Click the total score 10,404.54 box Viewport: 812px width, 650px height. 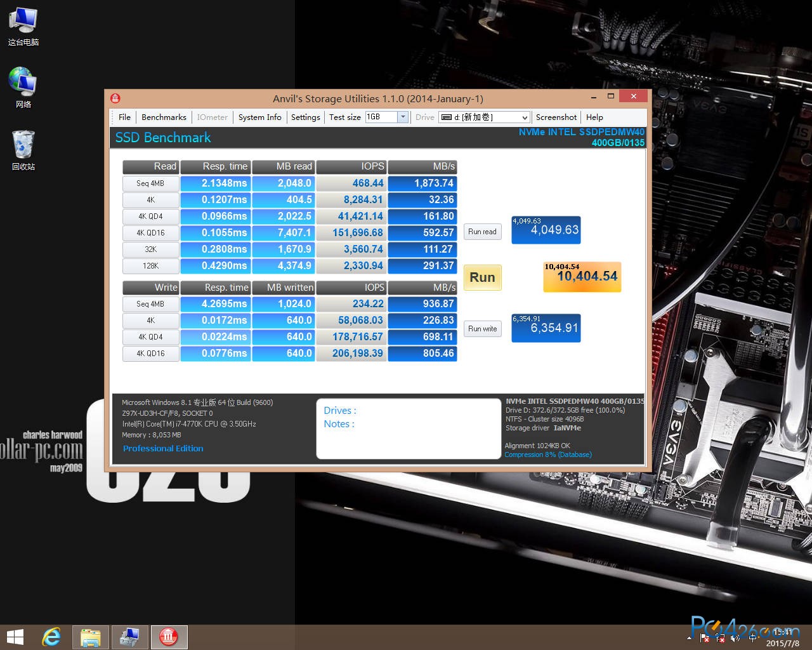point(582,277)
